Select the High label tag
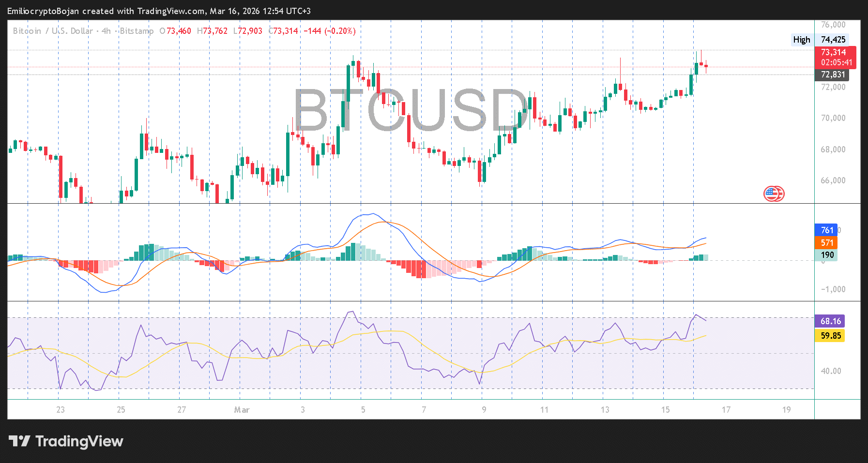This screenshot has height=463, width=868. (801, 40)
